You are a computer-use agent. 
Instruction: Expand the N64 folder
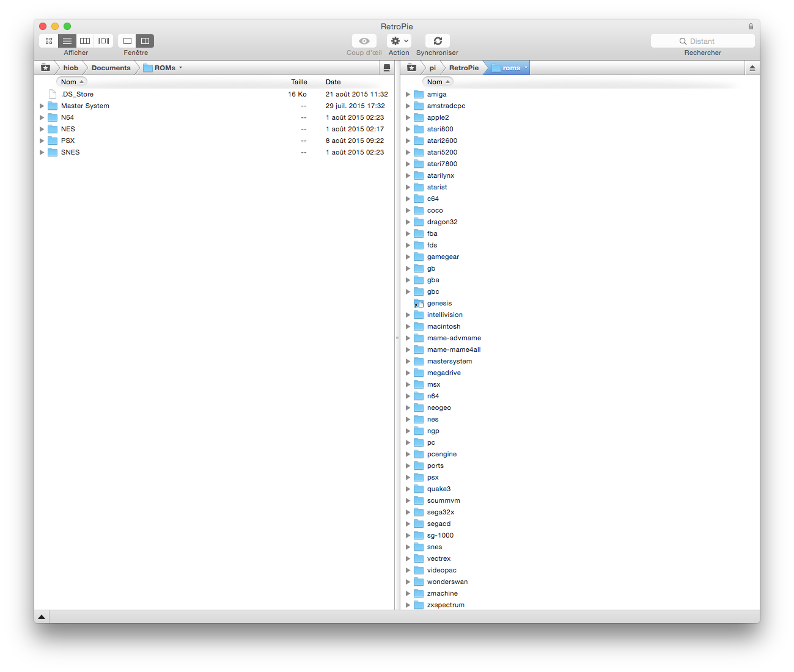click(x=42, y=117)
